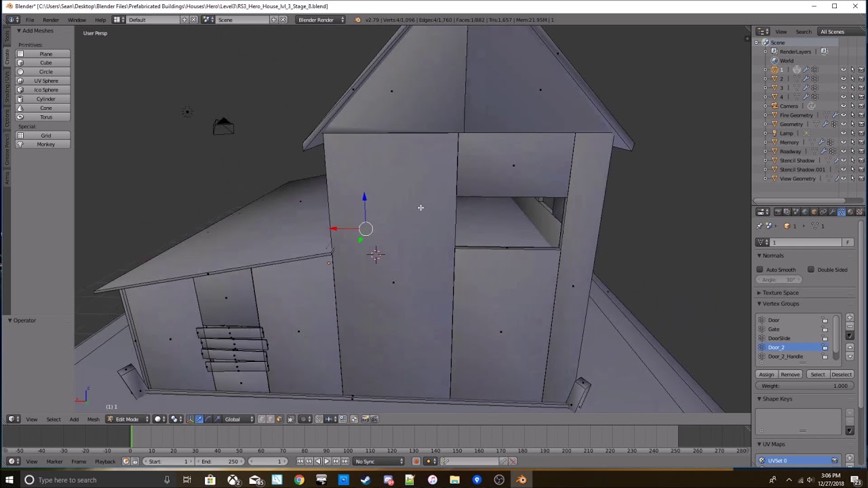Click the Deselect vertex group button
The height and width of the screenshot is (488, 868).
point(841,374)
